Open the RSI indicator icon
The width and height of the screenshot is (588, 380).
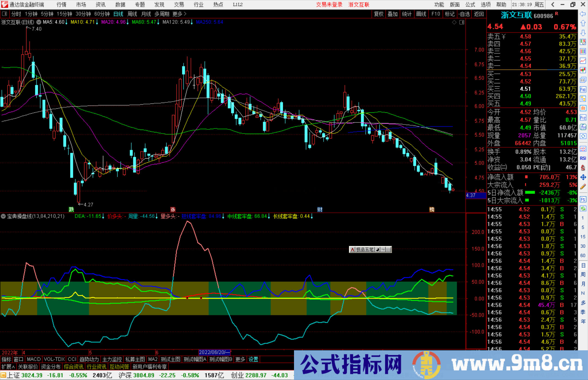click(583, 157)
